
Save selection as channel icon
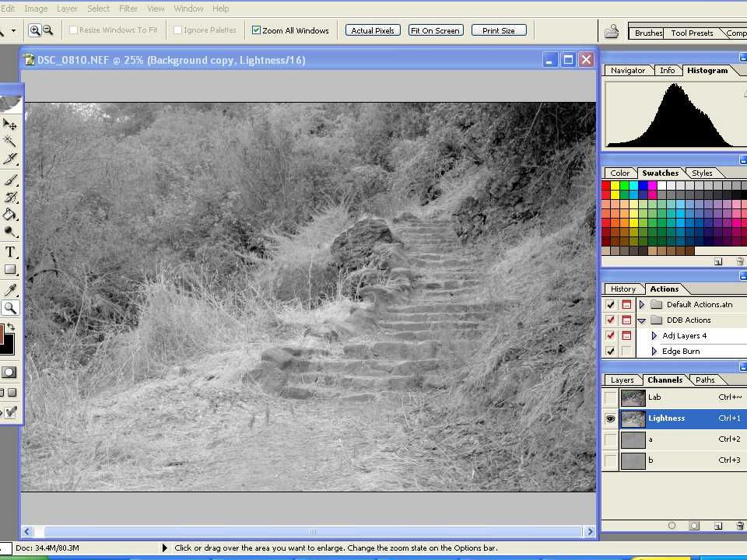pos(694,526)
